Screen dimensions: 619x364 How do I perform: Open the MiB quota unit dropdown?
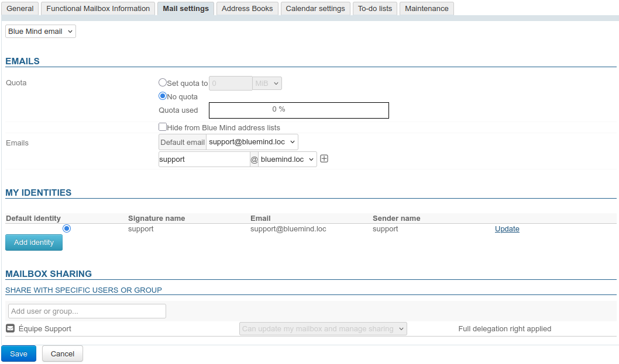coord(267,84)
